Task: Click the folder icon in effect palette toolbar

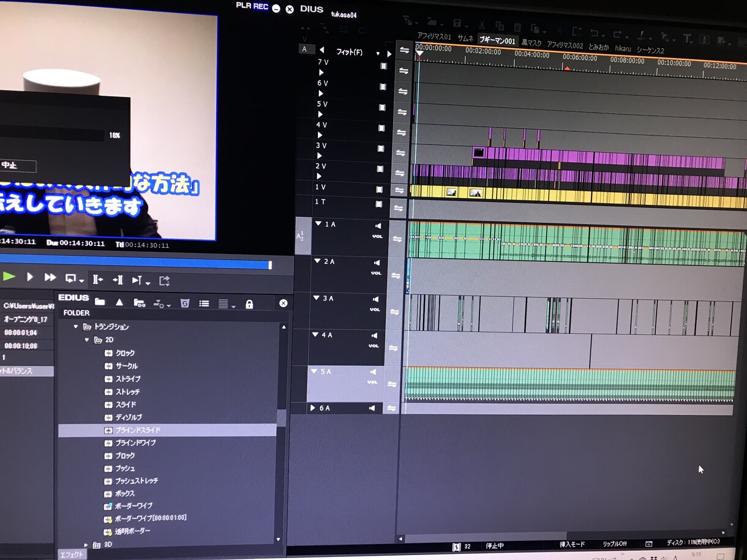Action: 100,302
